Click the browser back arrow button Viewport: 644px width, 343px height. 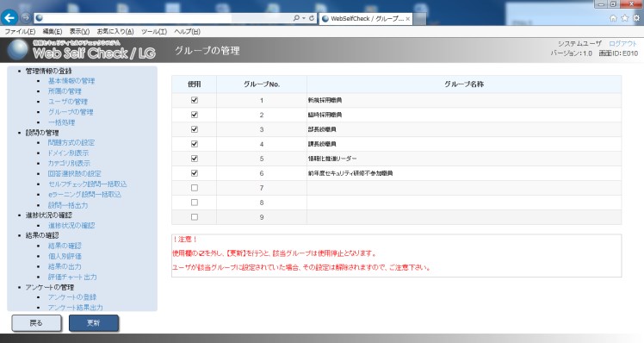coord(9,18)
